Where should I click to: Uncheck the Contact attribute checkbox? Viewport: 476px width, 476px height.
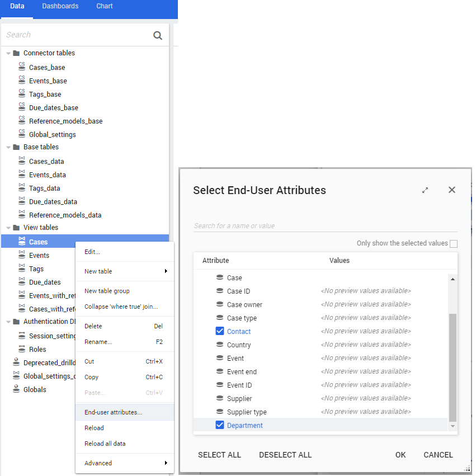(220, 331)
